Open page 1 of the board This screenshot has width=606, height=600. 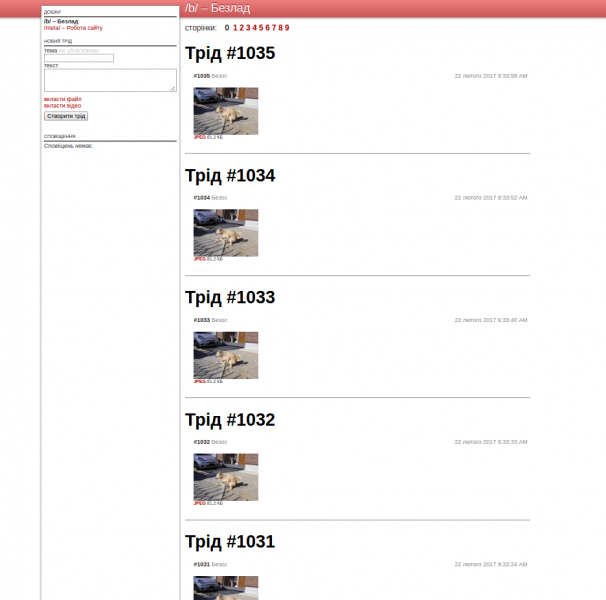(235, 28)
